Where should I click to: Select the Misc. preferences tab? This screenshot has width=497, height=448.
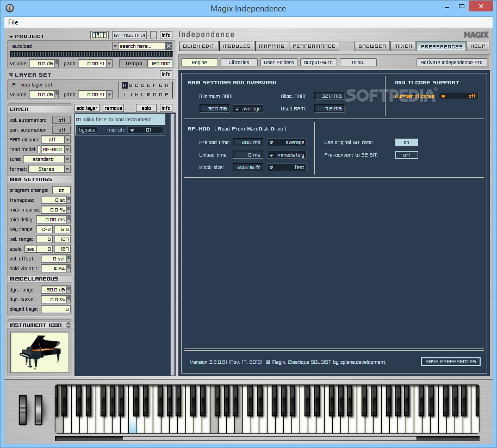coord(358,63)
